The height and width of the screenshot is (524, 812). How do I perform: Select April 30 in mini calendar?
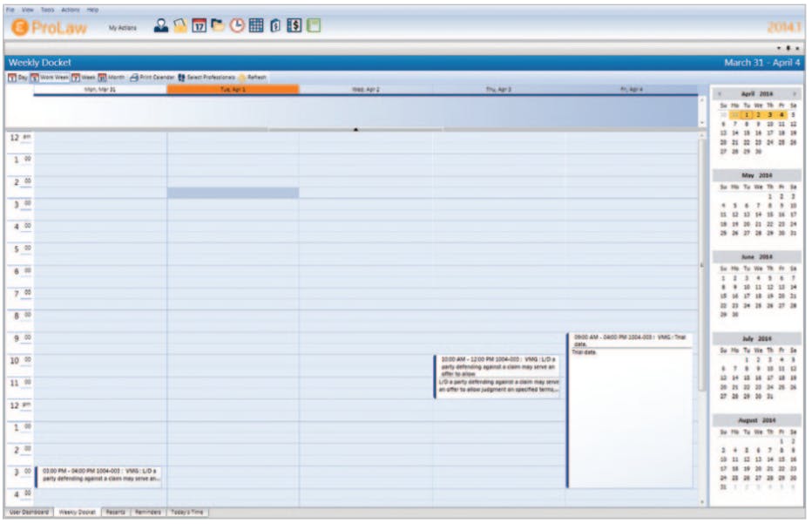(x=758, y=152)
